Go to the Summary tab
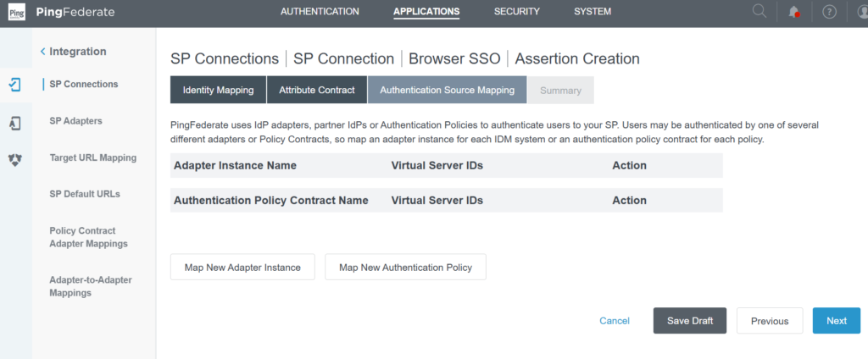The image size is (868, 359). (x=561, y=90)
